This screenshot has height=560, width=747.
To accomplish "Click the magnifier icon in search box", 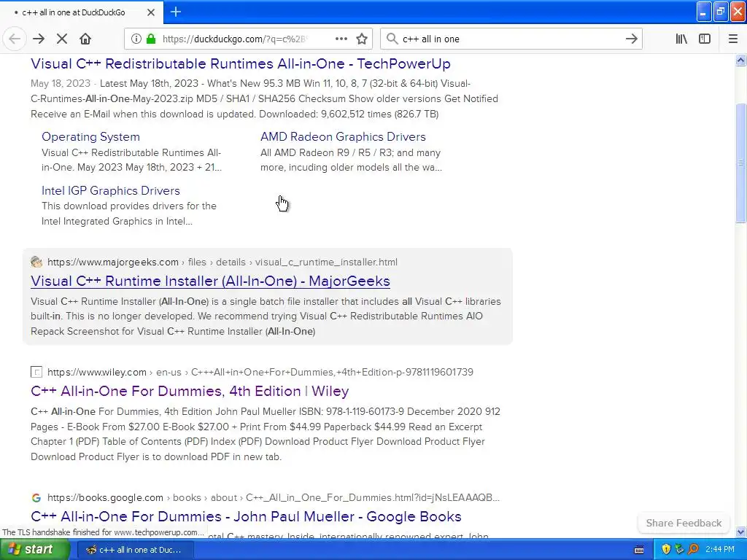I will click(x=392, y=39).
